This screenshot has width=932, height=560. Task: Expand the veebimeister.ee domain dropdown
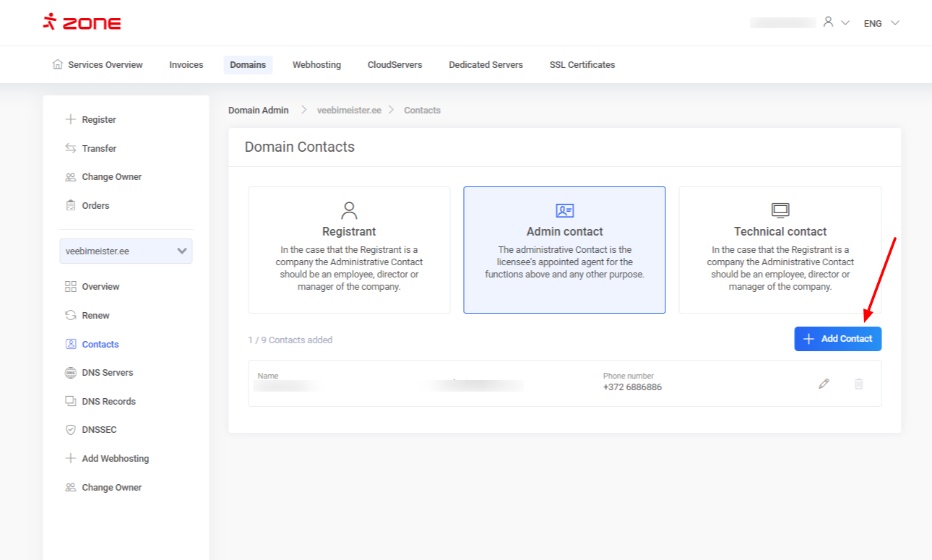point(126,251)
